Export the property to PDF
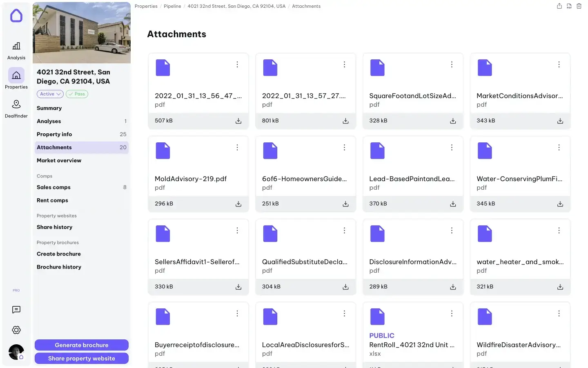 click(x=569, y=6)
